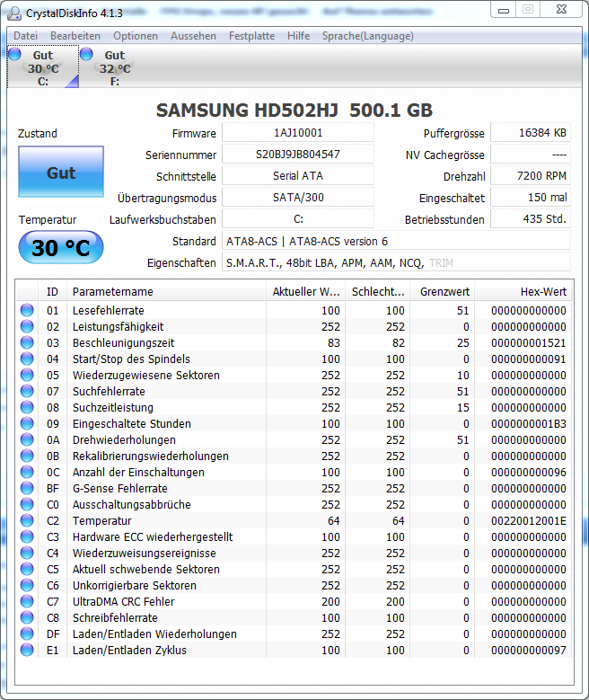Image resolution: width=589 pixels, height=700 pixels.
Task: Click the Eingeschaltet value 150 mal
Action: 531,198
